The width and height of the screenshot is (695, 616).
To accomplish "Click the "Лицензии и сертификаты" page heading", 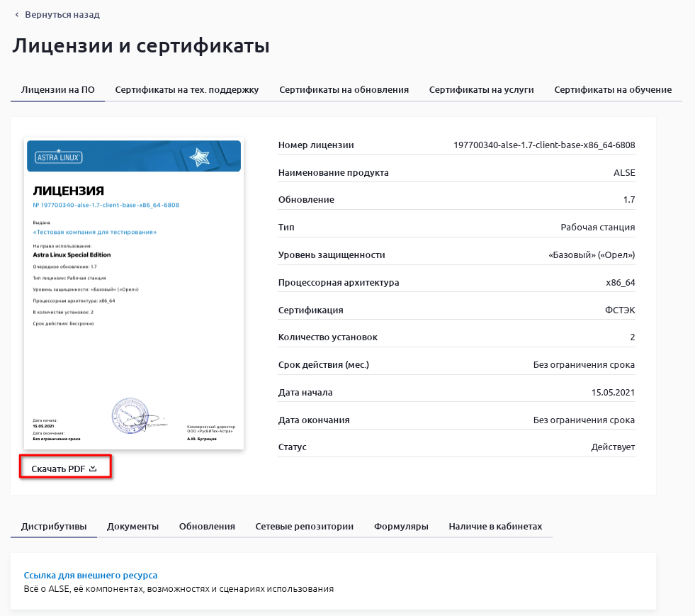I will point(141,45).
